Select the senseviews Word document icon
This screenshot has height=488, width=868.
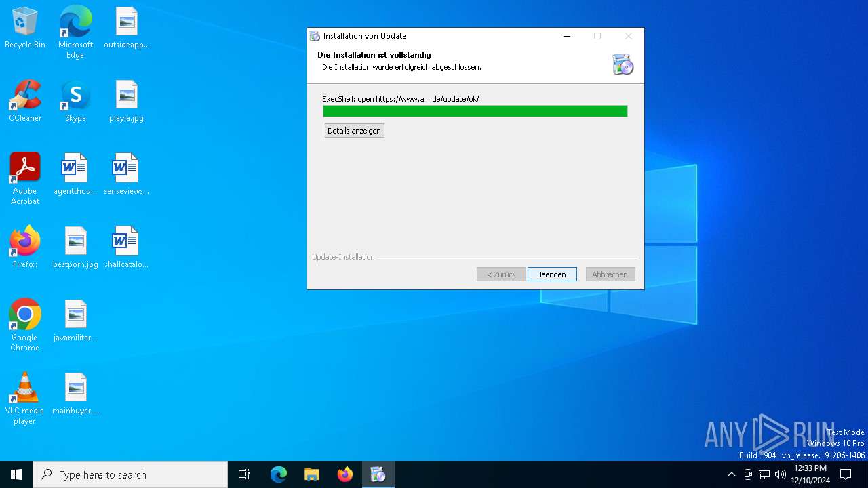pyautogui.click(x=126, y=174)
